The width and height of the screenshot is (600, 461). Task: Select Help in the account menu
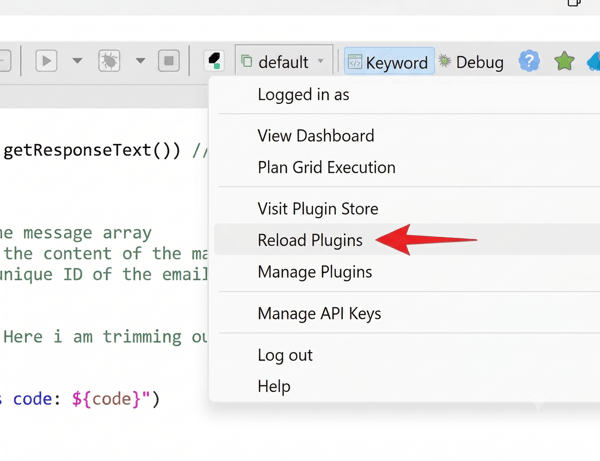407,386
